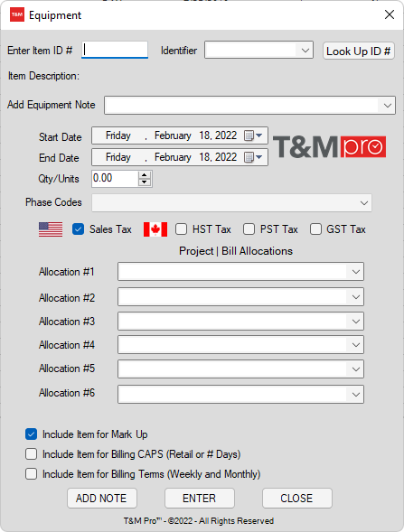Click the T&M Pro logo
The width and height of the screenshot is (404, 532).
click(329, 147)
